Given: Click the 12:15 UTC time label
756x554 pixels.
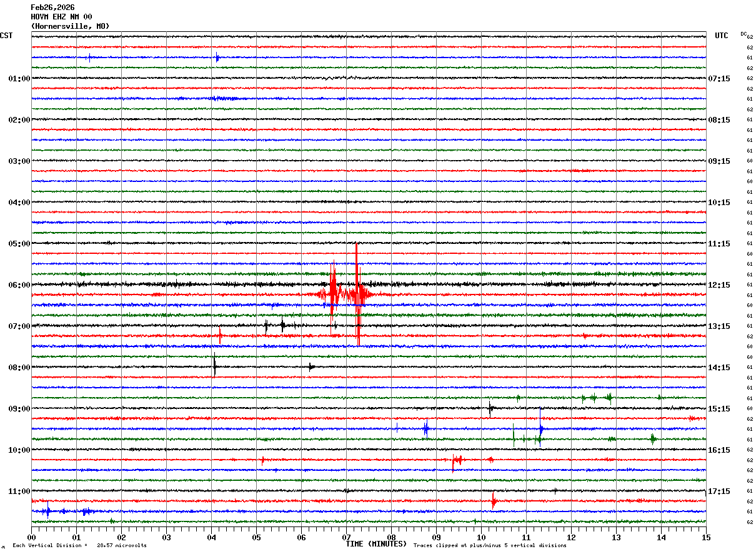Looking at the screenshot, I should (x=719, y=285).
